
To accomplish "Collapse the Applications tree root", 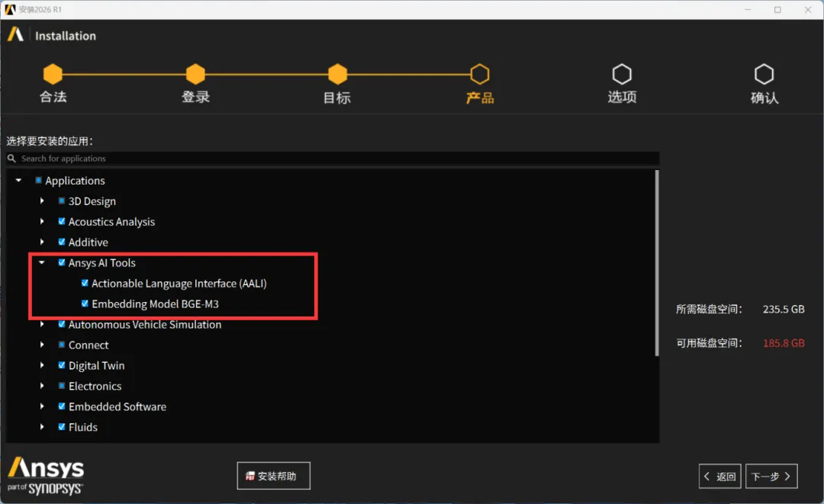I will coord(19,180).
